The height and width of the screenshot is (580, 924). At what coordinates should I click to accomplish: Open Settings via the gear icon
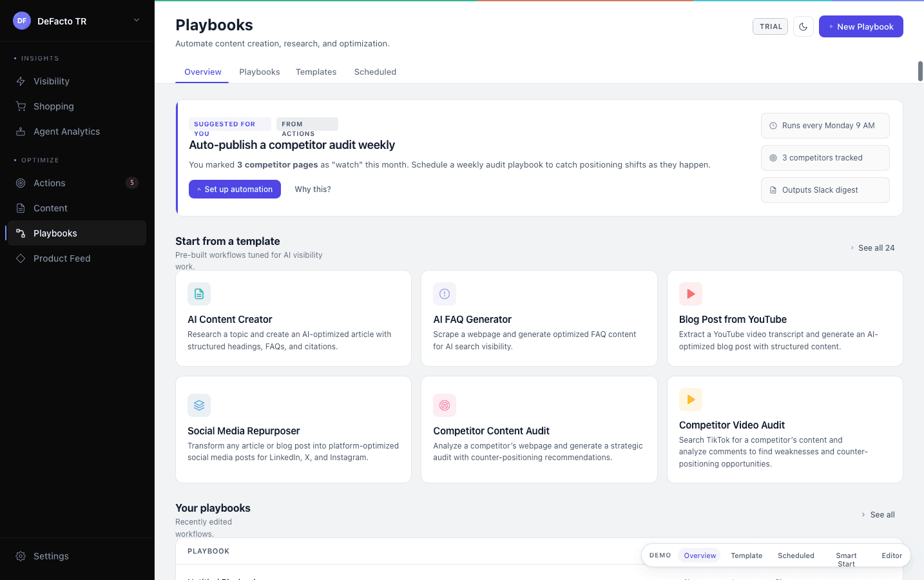[20, 556]
